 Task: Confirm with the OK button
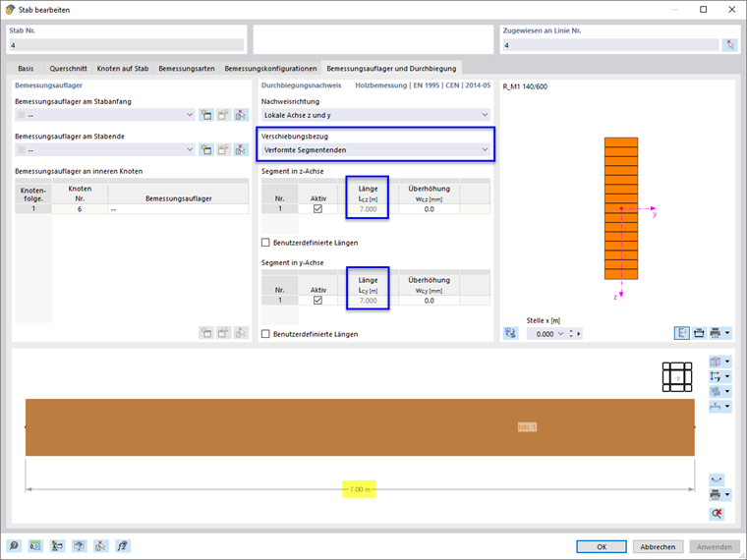click(602, 546)
